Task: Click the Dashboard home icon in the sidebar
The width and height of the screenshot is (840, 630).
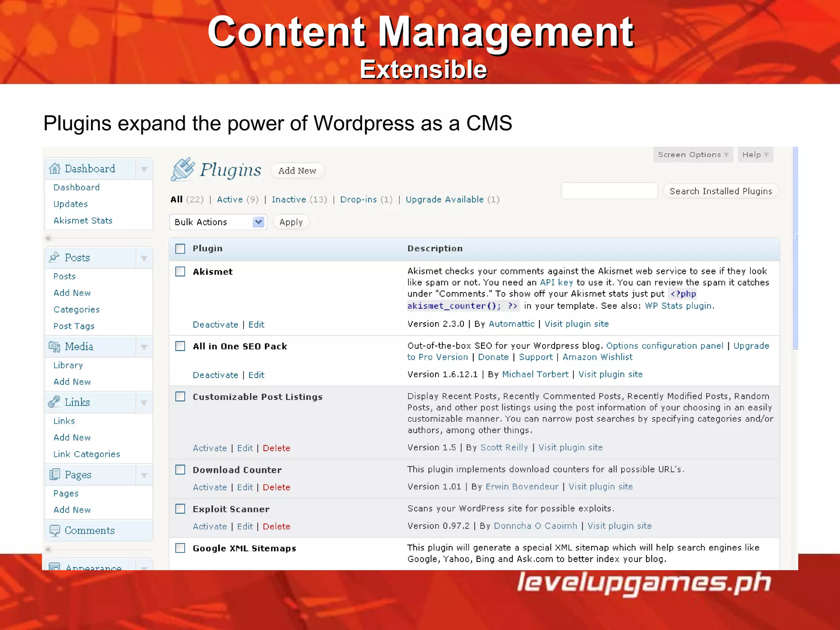Action: (55, 169)
